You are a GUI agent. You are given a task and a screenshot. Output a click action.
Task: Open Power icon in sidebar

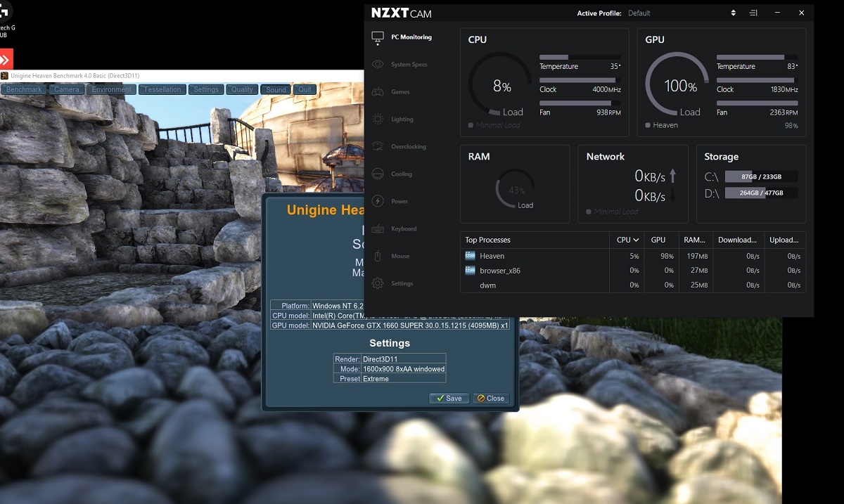click(x=378, y=202)
